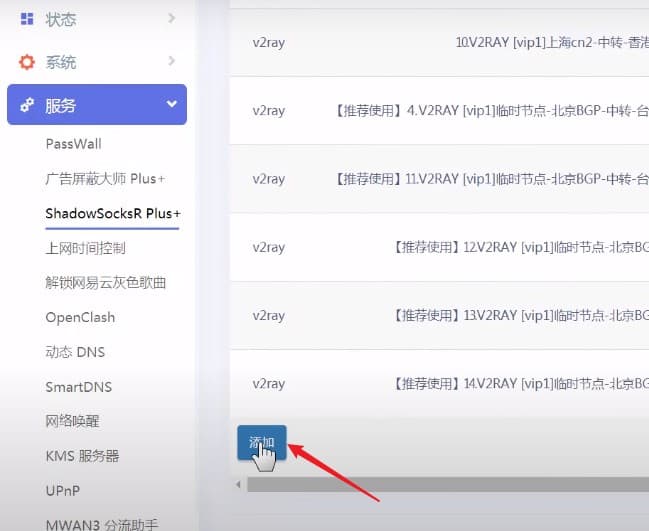The image size is (649, 531).
Task: Click the 添加 button
Action: pos(262,442)
